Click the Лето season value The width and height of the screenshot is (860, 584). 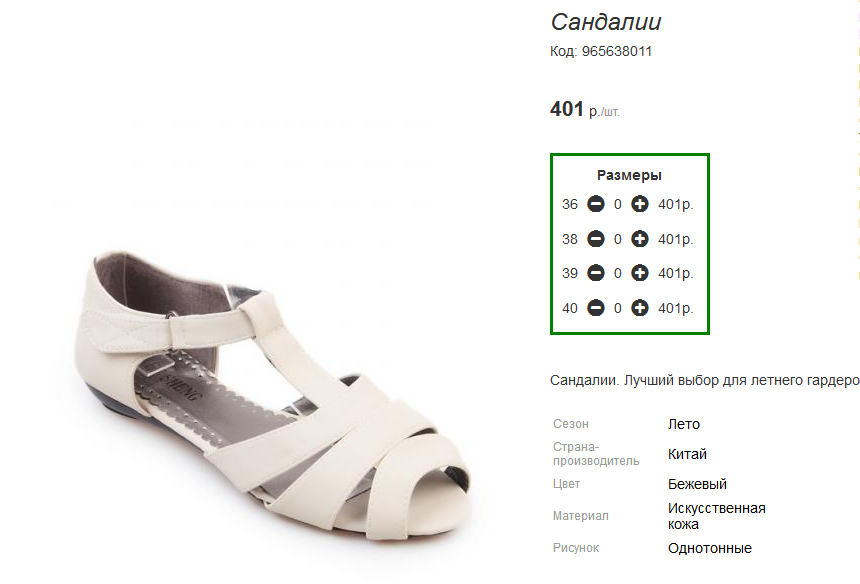tap(684, 424)
